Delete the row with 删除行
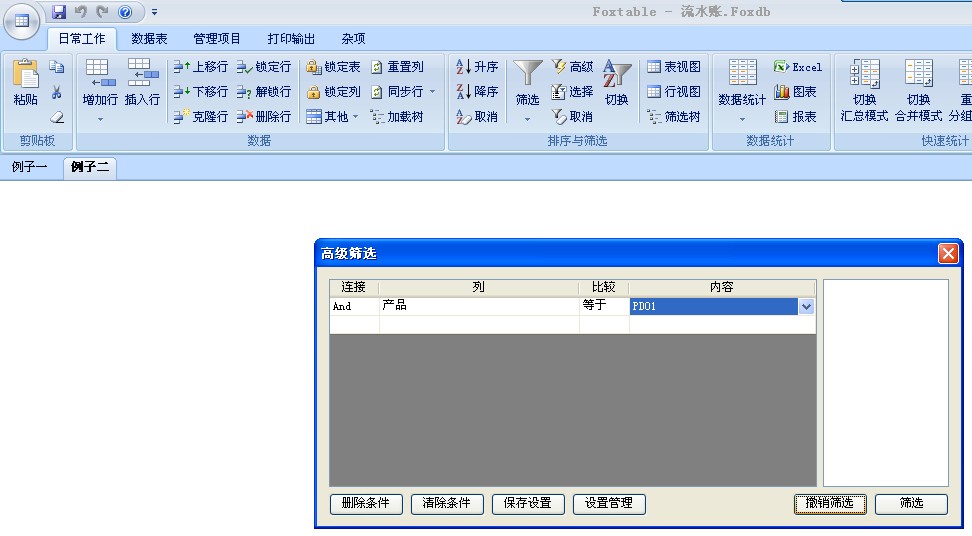This screenshot has height=536, width=972. [x=264, y=116]
